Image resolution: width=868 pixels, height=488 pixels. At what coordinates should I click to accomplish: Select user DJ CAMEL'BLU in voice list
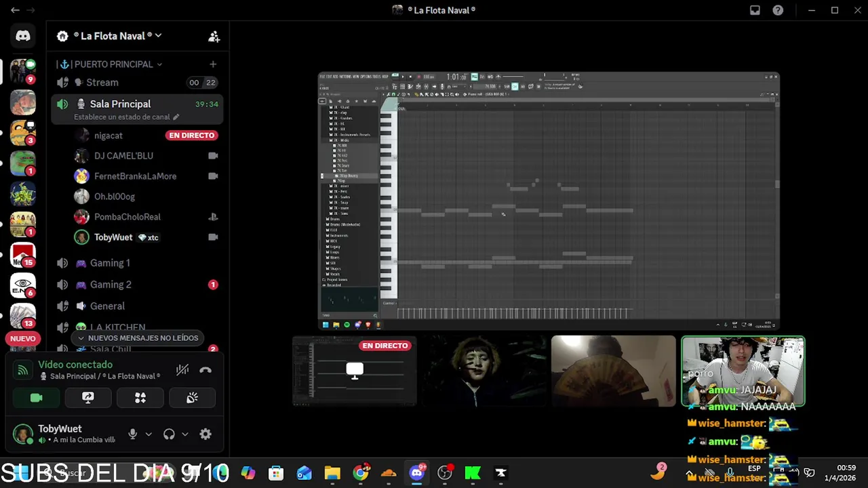pyautogui.click(x=123, y=156)
